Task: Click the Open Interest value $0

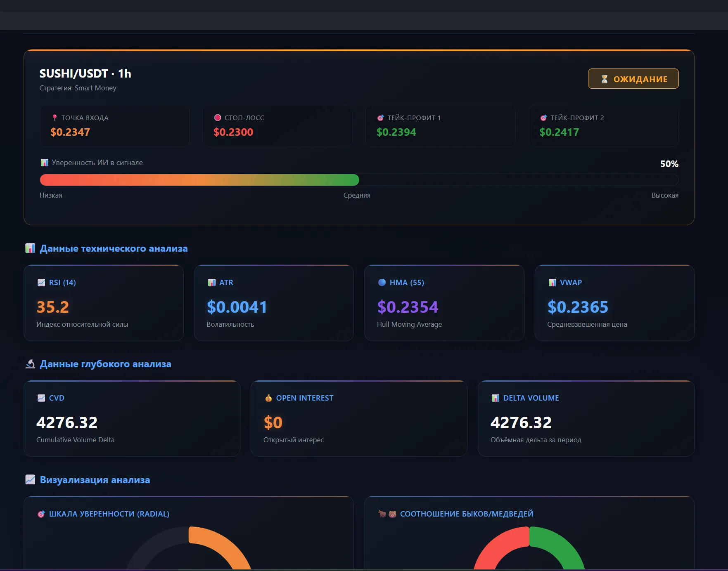Action: coord(273,422)
